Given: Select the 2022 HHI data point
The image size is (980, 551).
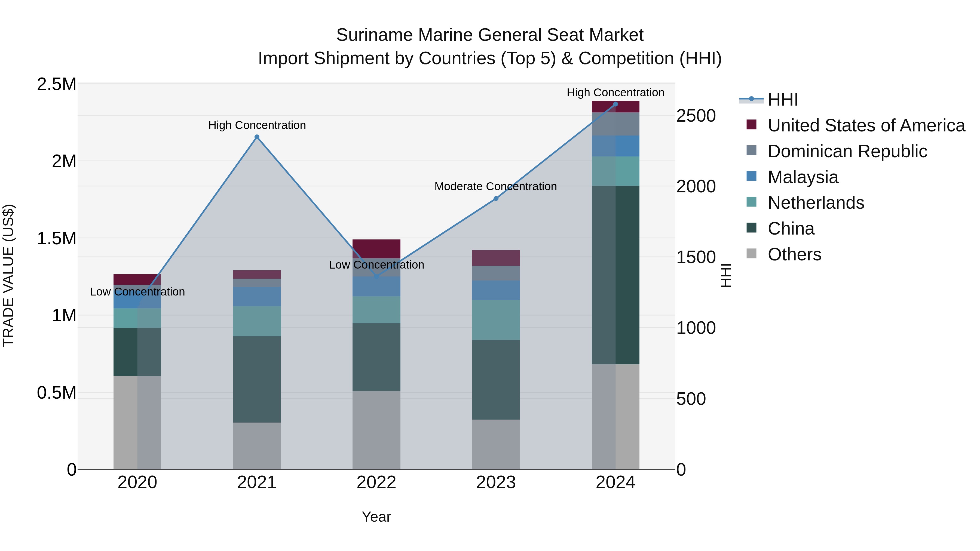Looking at the screenshot, I should click(376, 276).
